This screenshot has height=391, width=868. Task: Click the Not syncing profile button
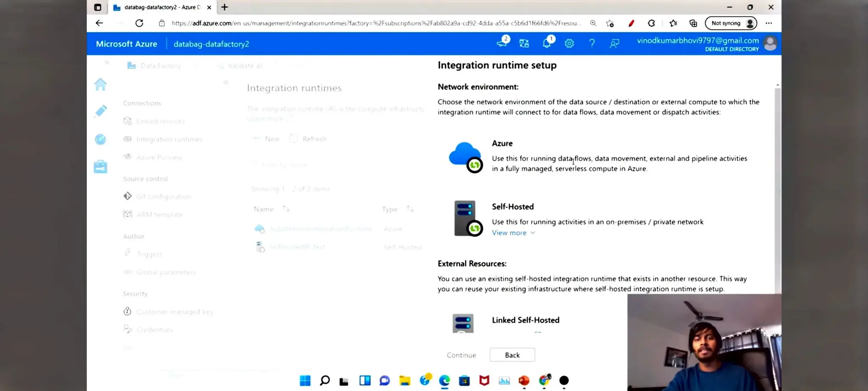[x=731, y=23]
